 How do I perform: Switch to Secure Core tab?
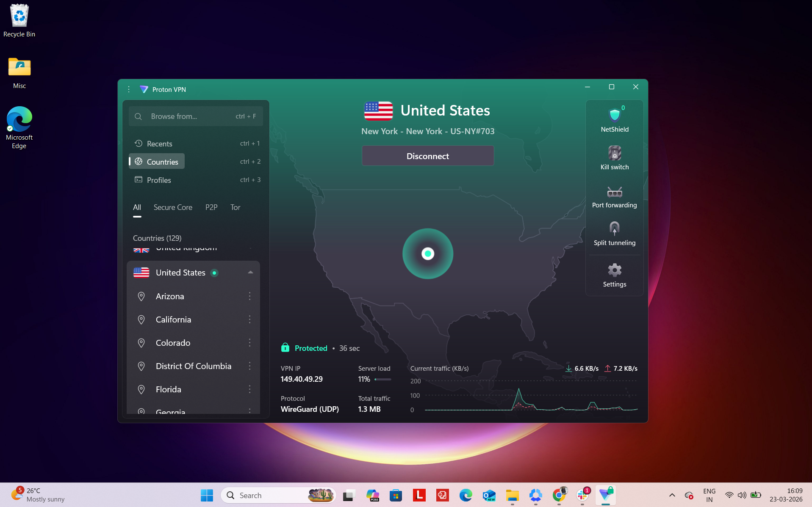(173, 207)
